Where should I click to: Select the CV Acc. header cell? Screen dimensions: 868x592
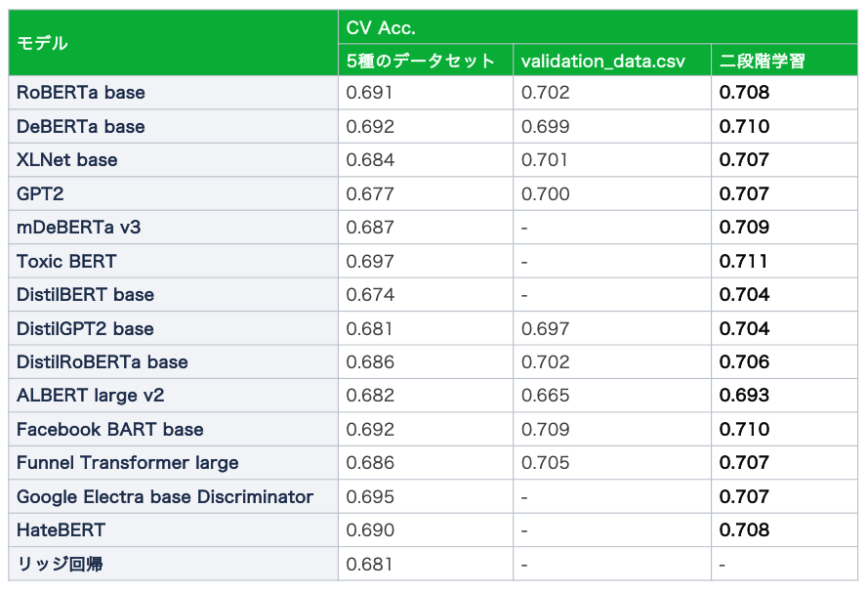pyautogui.click(x=598, y=27)
